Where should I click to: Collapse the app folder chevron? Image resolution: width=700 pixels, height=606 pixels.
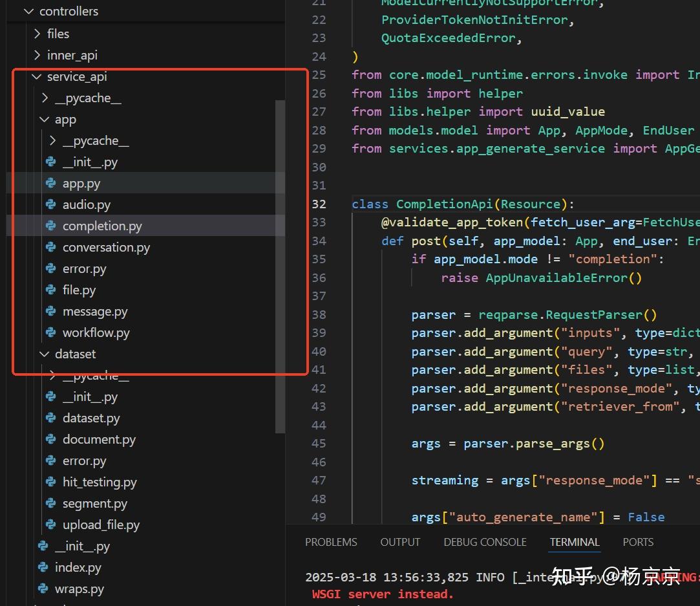(44, 119)
